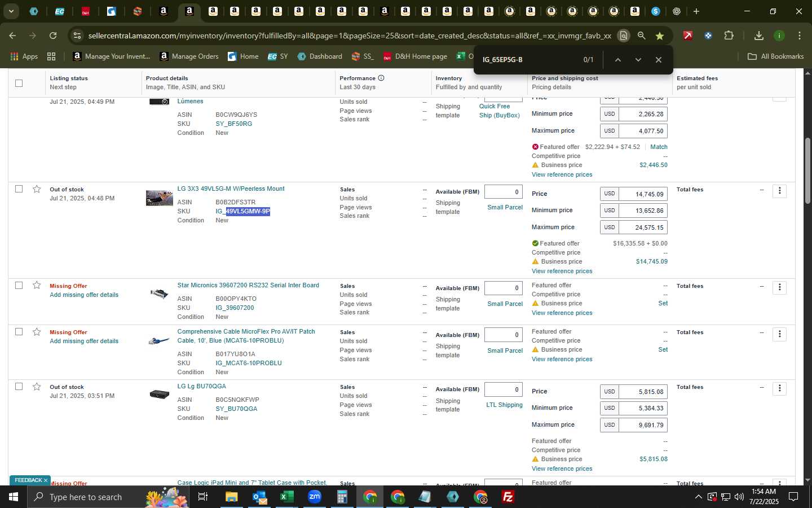
Task: Select the LG 3X3 49VL5G-M row checkbox
Action: point(19,189)
